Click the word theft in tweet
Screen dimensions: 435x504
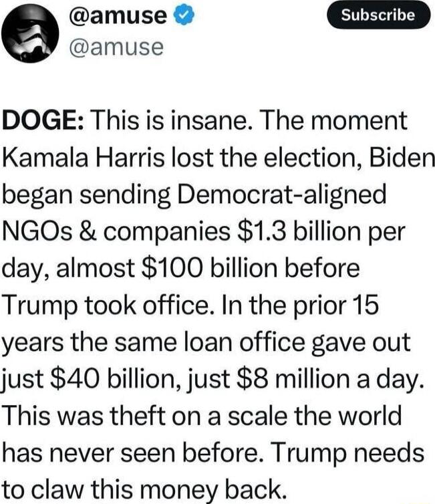point(138,416)
